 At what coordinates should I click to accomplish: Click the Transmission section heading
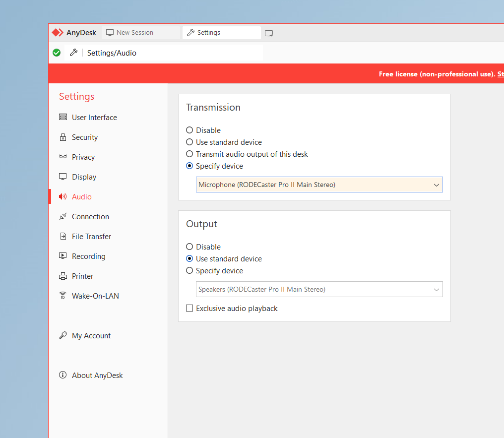point(213,107)
